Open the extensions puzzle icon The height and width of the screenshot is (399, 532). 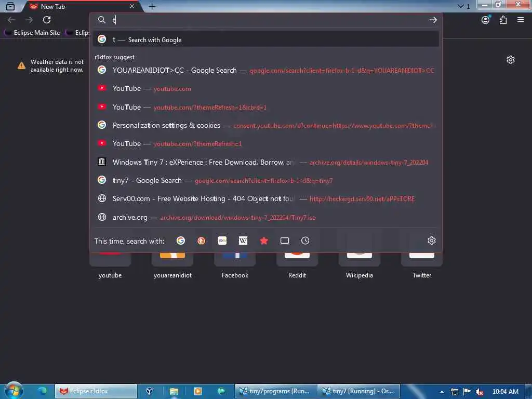point(503,20)
